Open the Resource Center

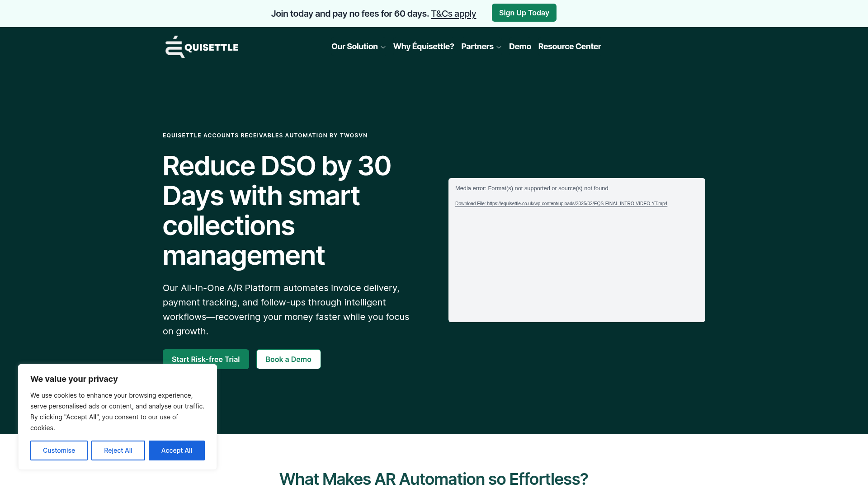569,47
